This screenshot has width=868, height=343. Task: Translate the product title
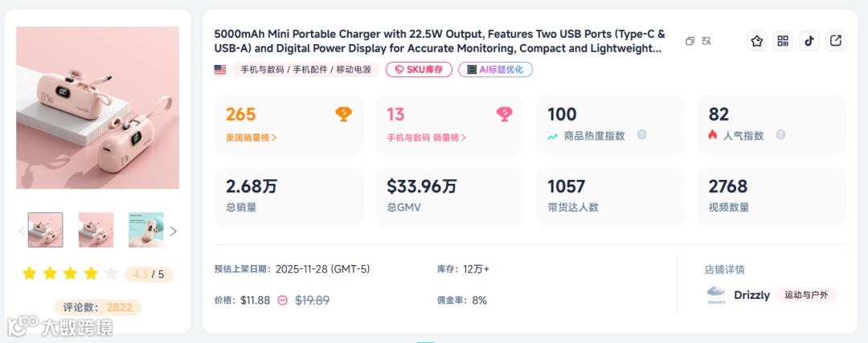point(706,41)
